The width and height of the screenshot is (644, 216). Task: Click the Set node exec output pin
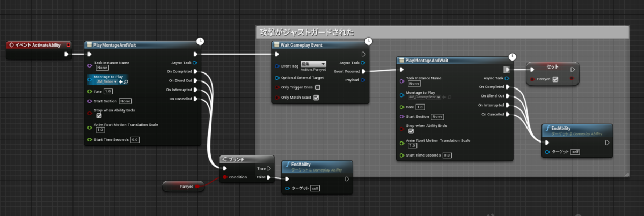573,70
